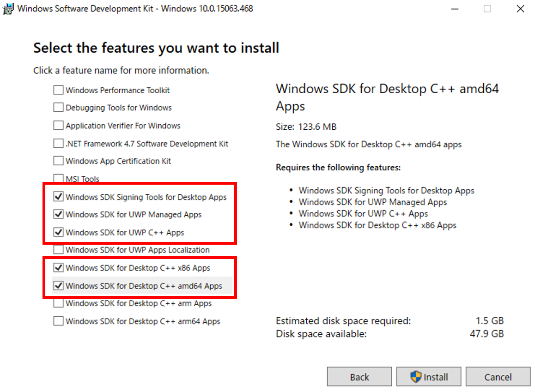Select .NET Framework 4.7 Software Development Kit checkbox

[x=58, y=143]
